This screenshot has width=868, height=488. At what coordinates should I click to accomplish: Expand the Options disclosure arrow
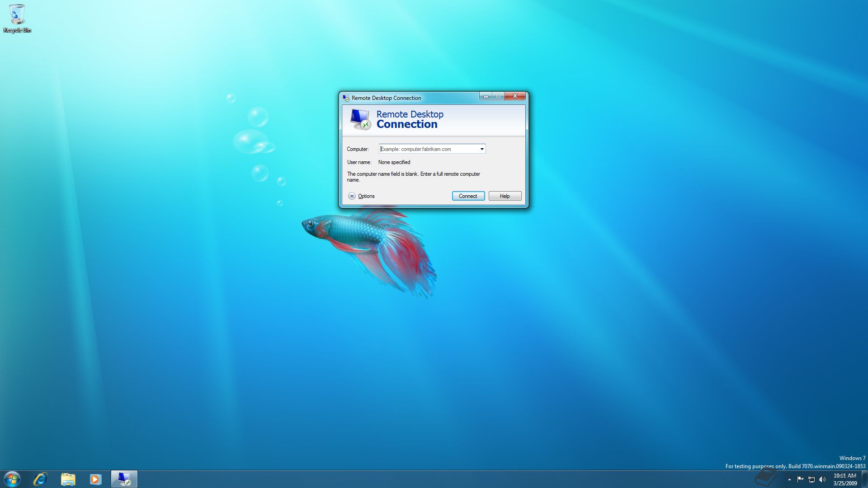point(352,196)
